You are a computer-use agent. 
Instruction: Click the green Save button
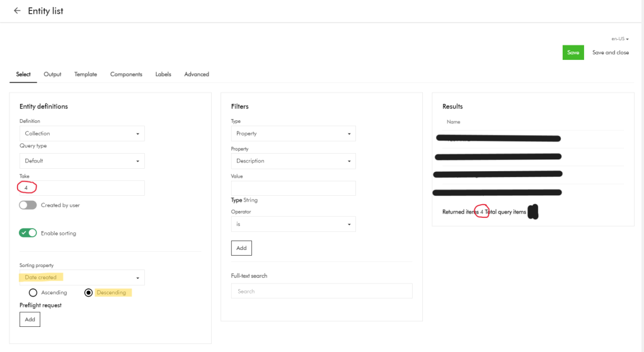click(573, 53)
